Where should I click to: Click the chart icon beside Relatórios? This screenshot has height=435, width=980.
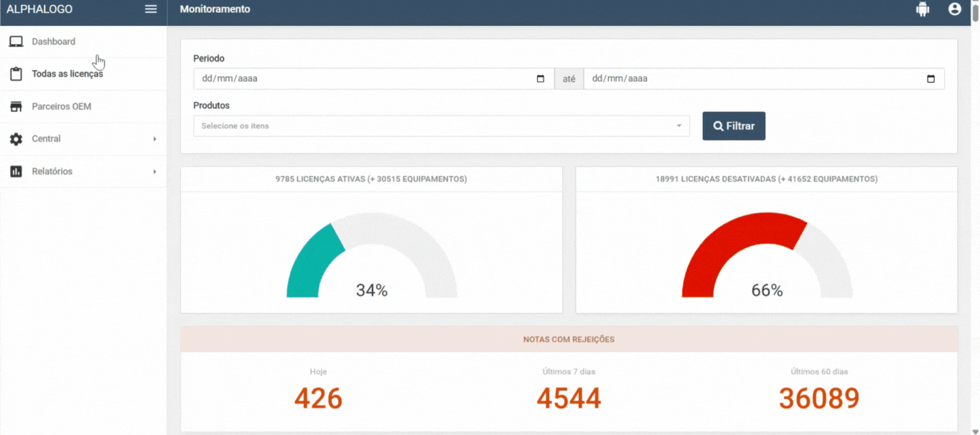[x=16, y=172]
